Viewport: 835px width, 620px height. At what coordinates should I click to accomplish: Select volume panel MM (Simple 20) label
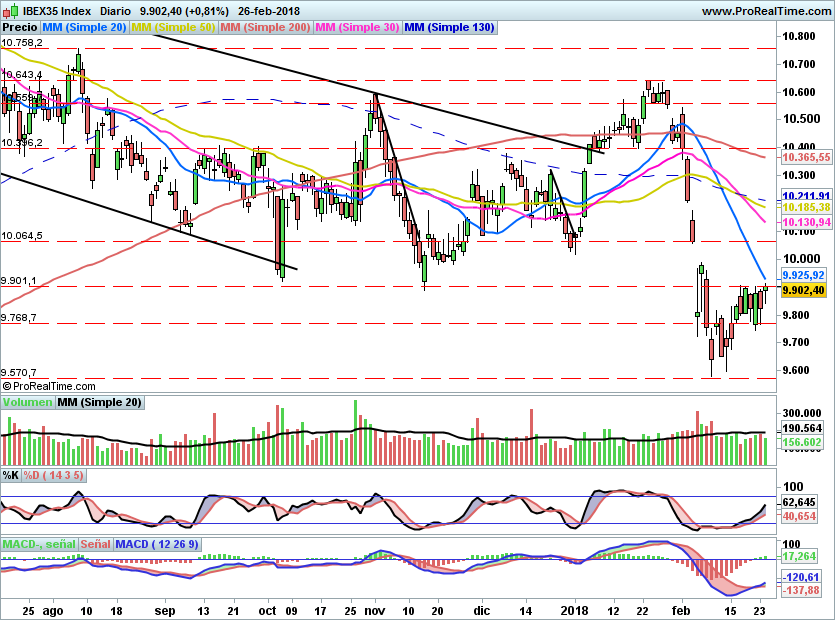(x=99, y=402)
